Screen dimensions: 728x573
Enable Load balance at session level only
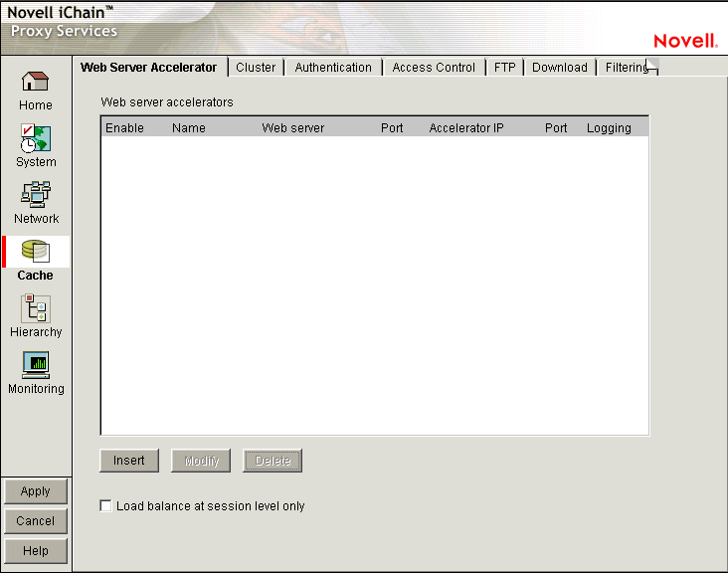pyautogui.click(x=105, y=505)
